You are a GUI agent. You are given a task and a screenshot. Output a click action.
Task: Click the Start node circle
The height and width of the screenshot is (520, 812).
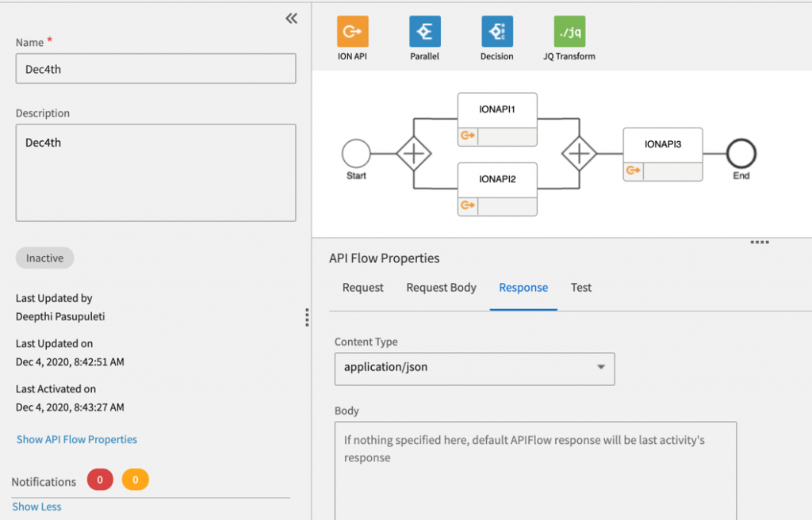(356, 154)
